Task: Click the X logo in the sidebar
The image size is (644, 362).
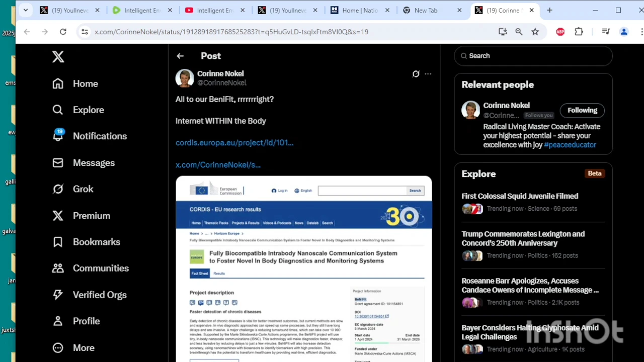Action: 58,57
